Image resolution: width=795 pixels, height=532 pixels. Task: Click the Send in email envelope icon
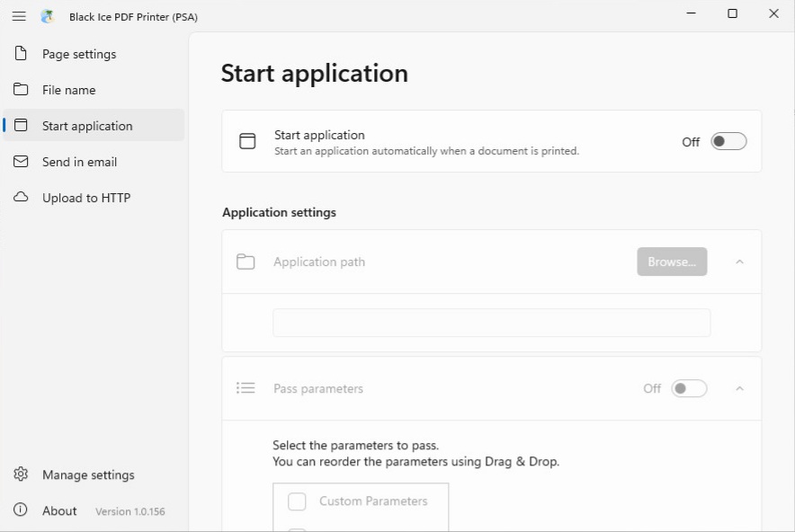pyautogui.click(x=21, y=162)
